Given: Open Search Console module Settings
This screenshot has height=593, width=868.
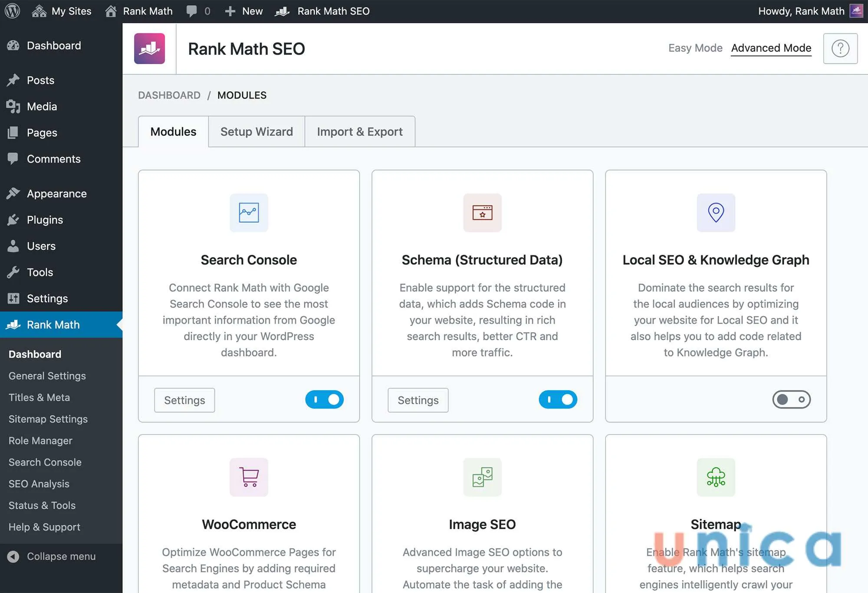Looking at the screenshot, I should (184, 400).
